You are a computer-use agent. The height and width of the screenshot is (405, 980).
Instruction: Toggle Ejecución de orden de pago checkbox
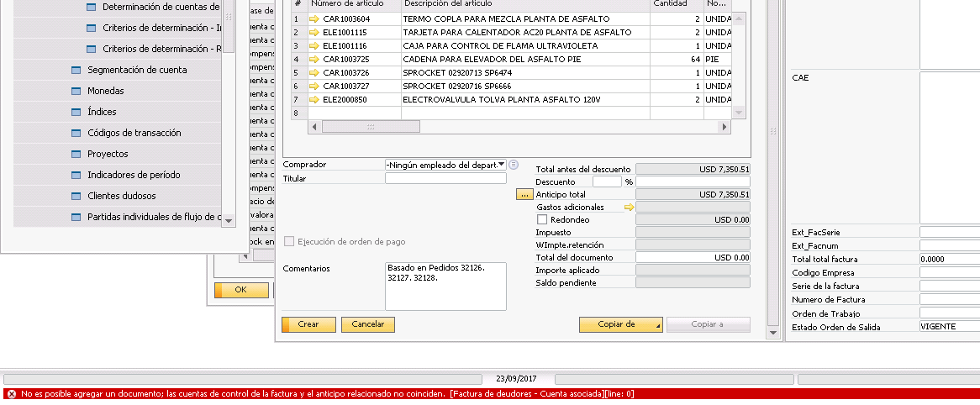coord(289,241)
